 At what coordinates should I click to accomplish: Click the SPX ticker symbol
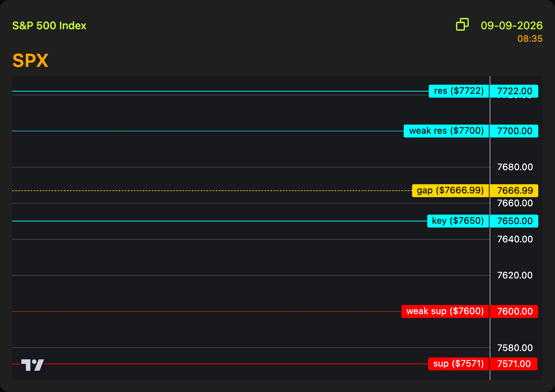tap(30, 60)
